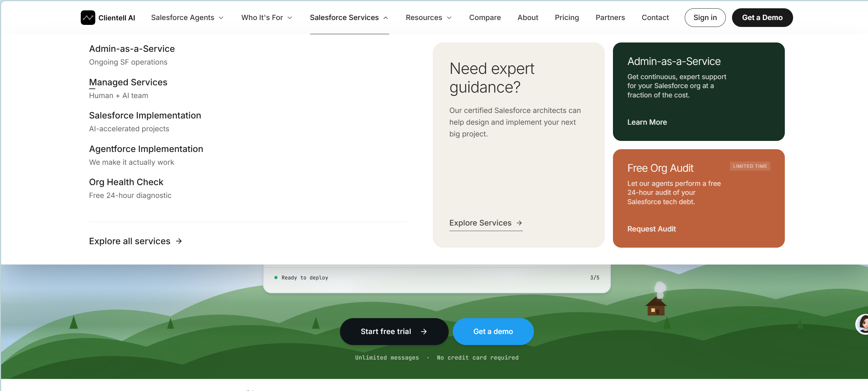Select Managed Services menu entry
Viewport: 868px width, 391px height.
(128, 82)
